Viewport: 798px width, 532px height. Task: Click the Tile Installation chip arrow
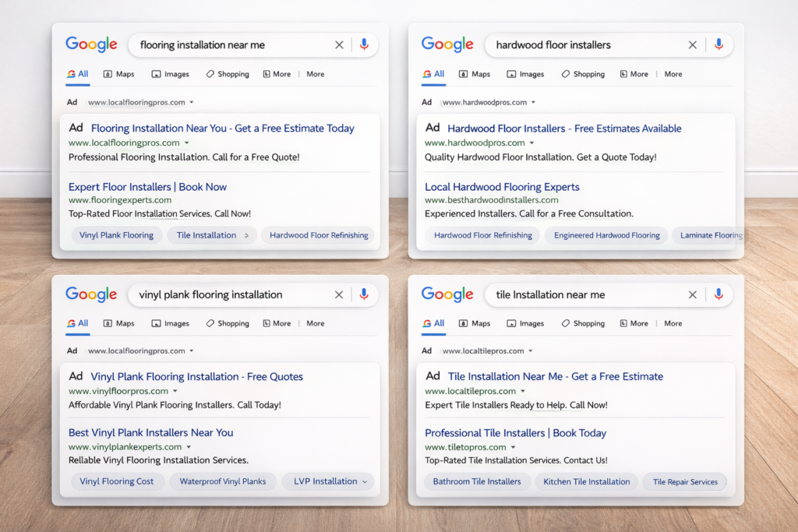coord(247,235)
